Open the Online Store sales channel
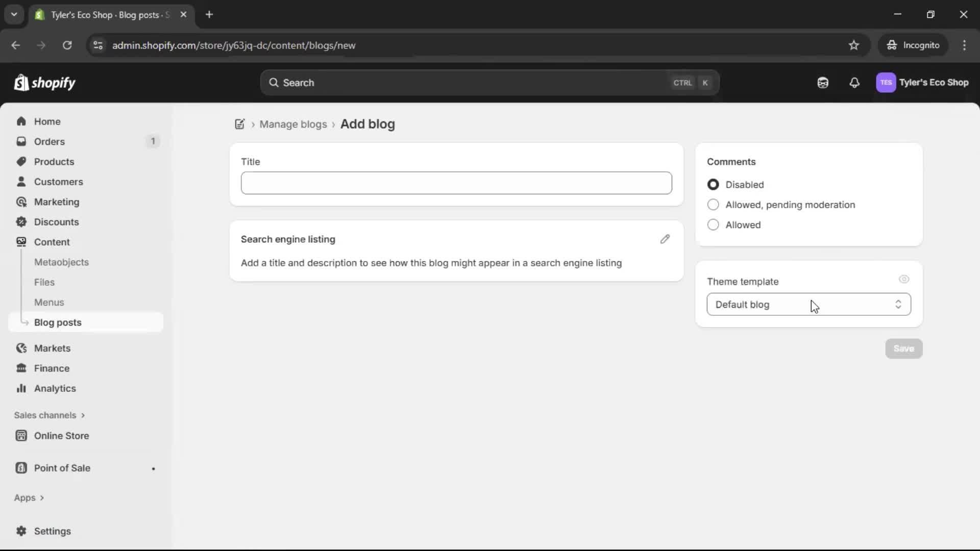 point(61,436)
